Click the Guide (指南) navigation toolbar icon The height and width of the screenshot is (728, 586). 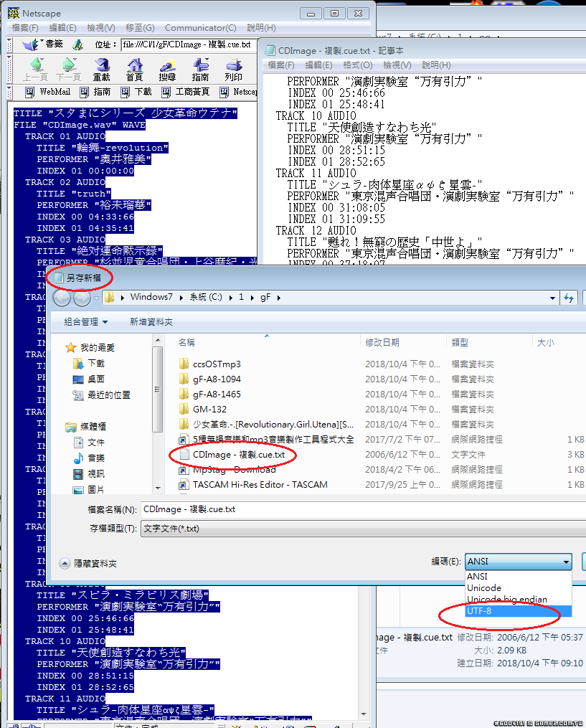pyautogui.click(x=200, y=70)
